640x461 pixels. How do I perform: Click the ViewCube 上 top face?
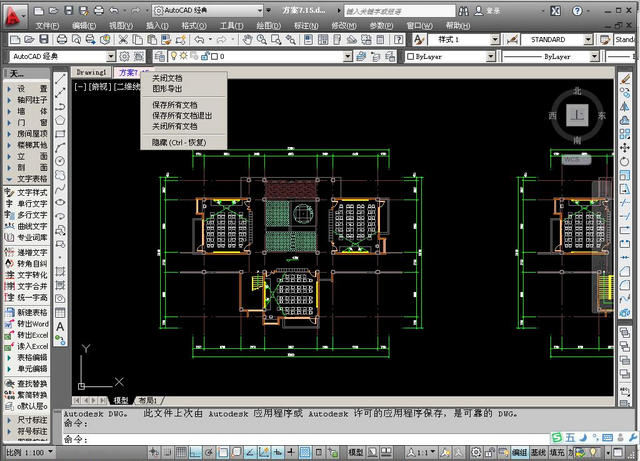coord(576,115)
